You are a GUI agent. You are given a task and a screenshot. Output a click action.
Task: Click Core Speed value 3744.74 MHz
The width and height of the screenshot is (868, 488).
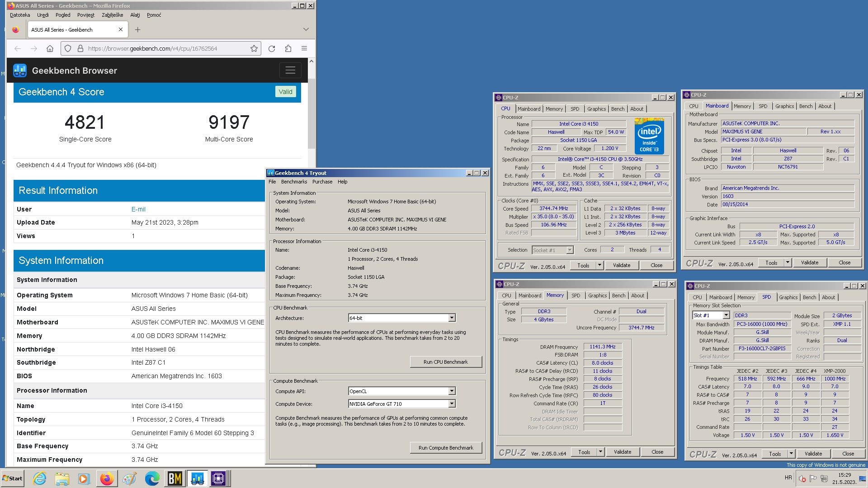click(553, 209)
